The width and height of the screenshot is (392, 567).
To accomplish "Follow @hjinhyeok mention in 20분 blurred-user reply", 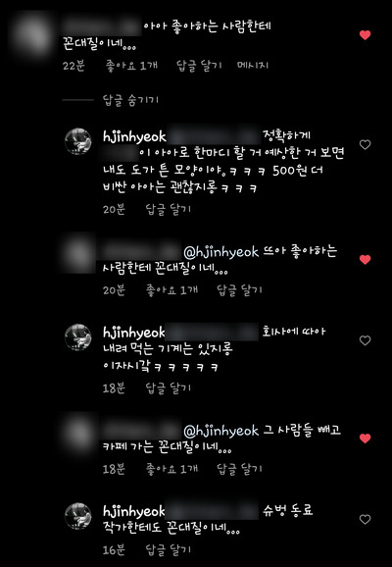I will click(x=221, y=252).
